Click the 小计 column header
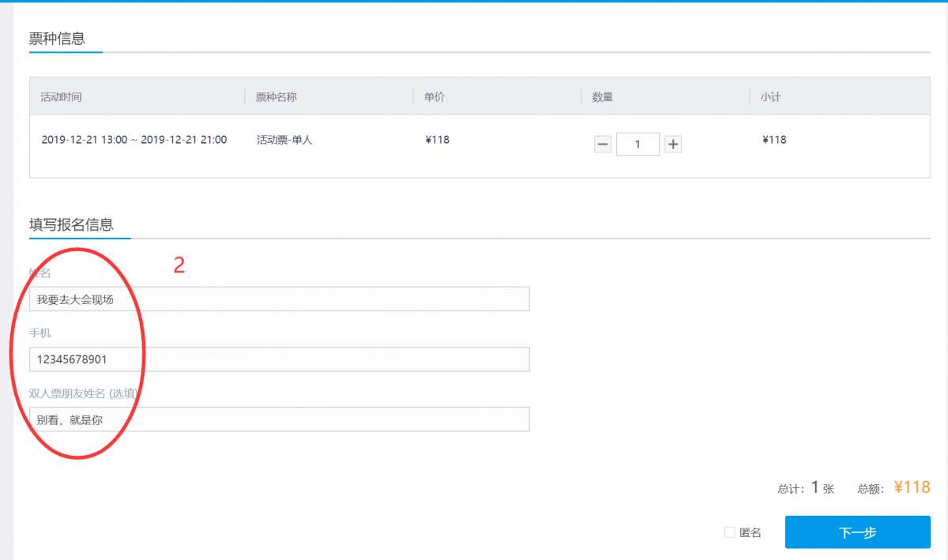 [771, 97]
